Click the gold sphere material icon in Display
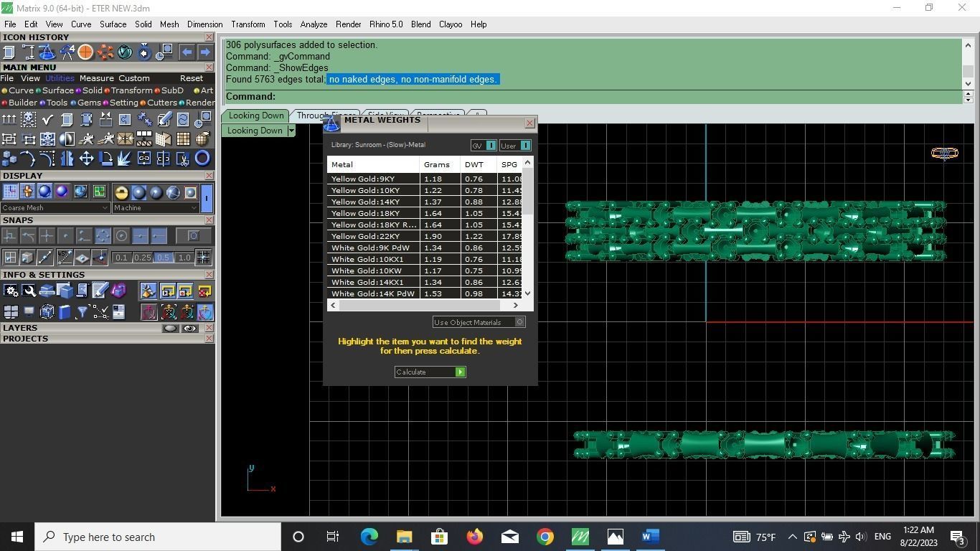980x551 pixels. point(121,192)
